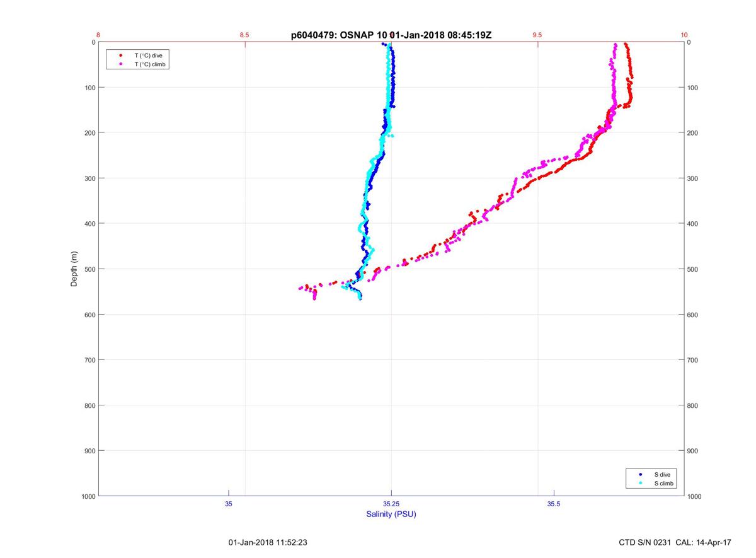Click the red 8 tick on temperature axis
Image resolution: width=756 pixels, height=558 pixels.
(x=99, y=35)
